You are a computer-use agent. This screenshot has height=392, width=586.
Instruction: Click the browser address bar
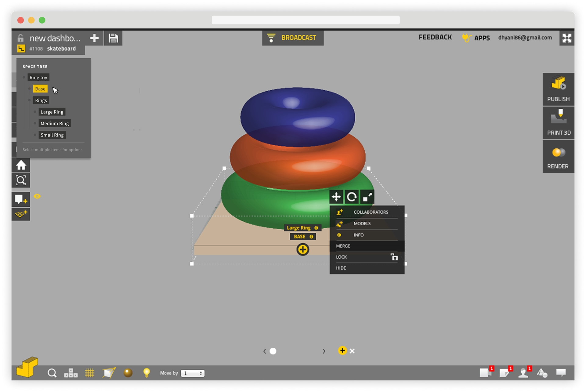[306, 20]
